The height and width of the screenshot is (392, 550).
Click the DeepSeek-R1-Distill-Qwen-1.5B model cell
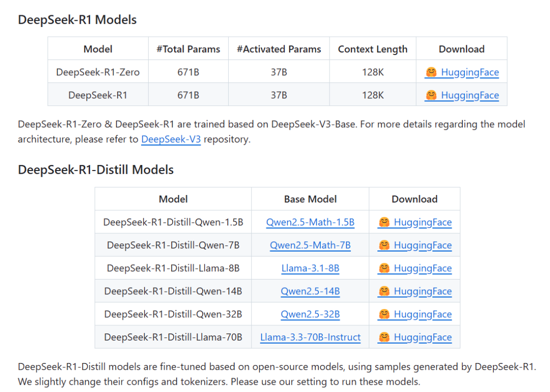coord(173,222)
